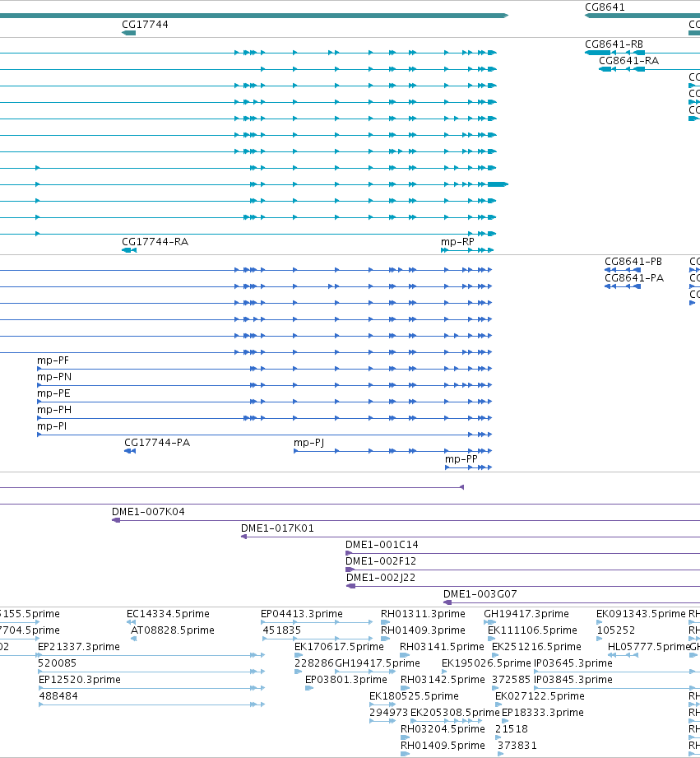Viewport: 700px width, 758px height.
Task: Click HL05777.5prime EST label
Action: click(x=649, y=646)
